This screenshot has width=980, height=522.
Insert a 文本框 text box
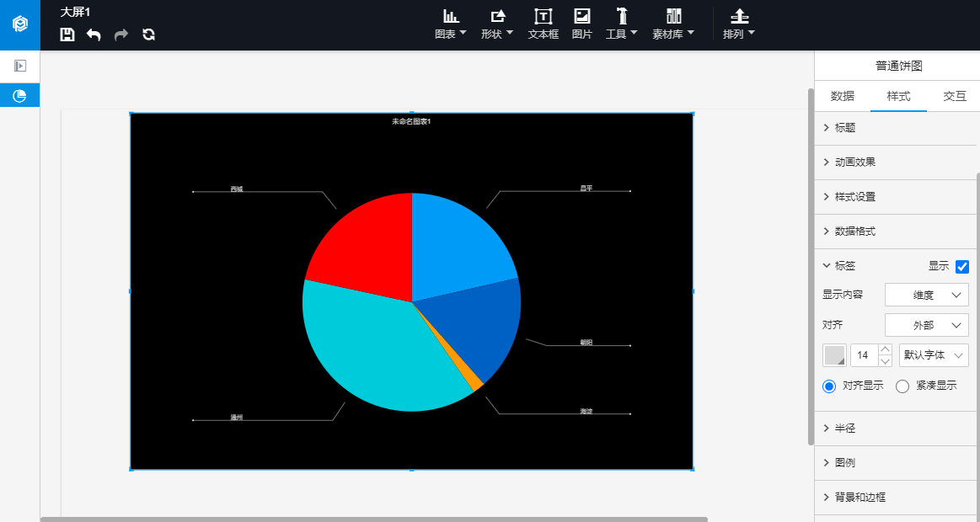click(544, 25)
